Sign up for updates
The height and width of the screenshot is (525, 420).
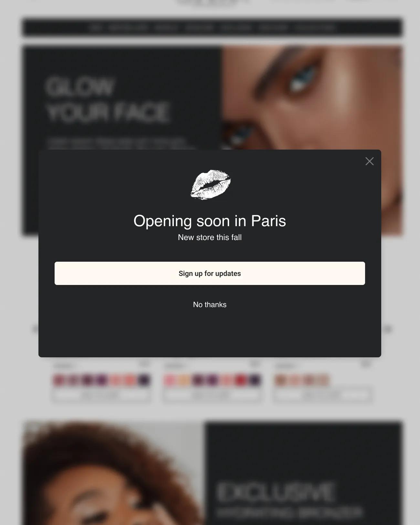point(210,273)
